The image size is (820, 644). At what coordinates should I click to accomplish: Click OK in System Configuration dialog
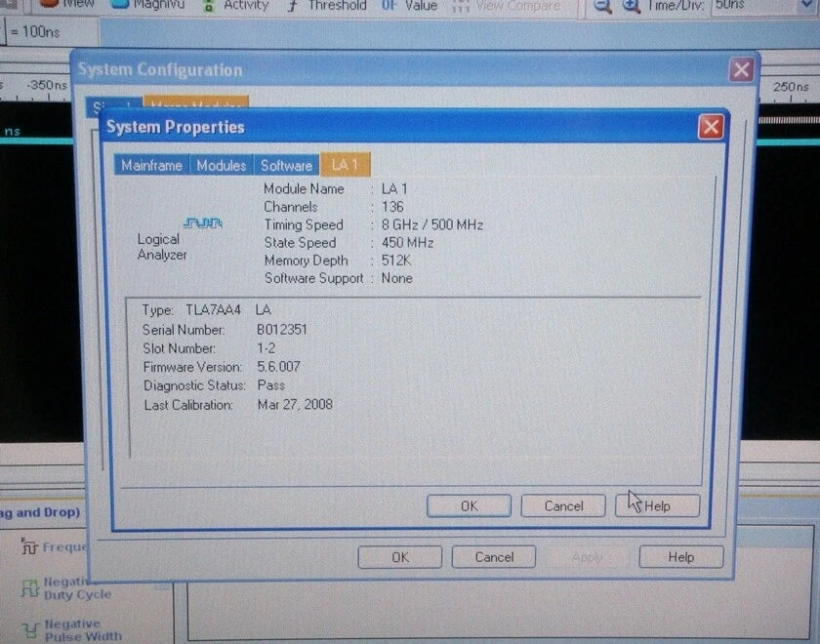pyautogui.click(x=400, y=557)
